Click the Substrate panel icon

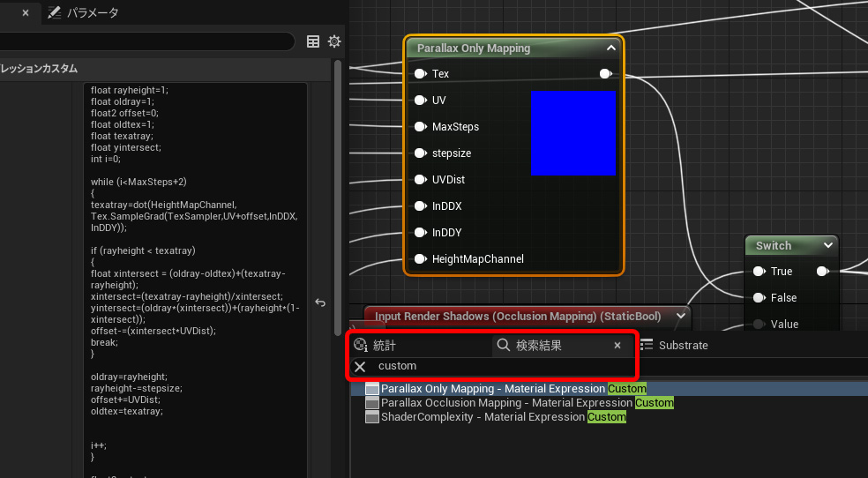point(647,345)
